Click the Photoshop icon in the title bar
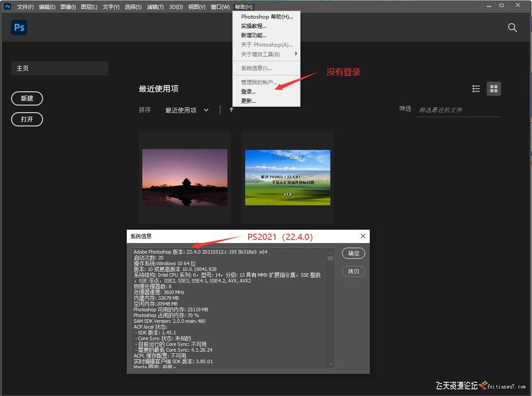Image resolution: width=532 pixels, height=396 pixels. point(8,7)
